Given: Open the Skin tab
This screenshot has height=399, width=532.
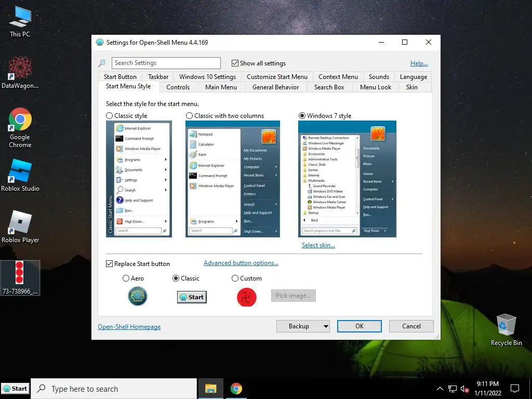Looking at the screenshot, I should (412, 87).
